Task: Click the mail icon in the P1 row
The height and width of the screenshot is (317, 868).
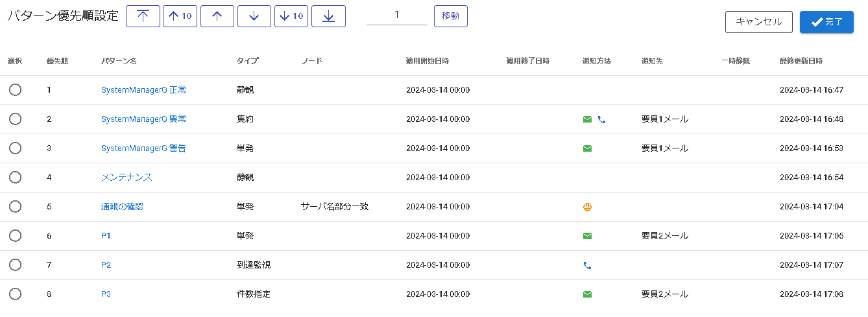Action: [x=587, y=236]
